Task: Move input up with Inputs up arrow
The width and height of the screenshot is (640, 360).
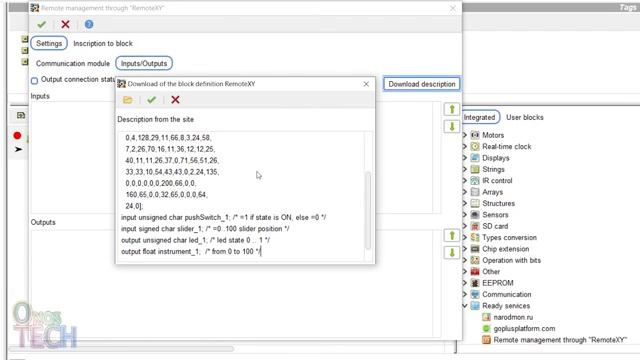Action: tap(452, 109)
